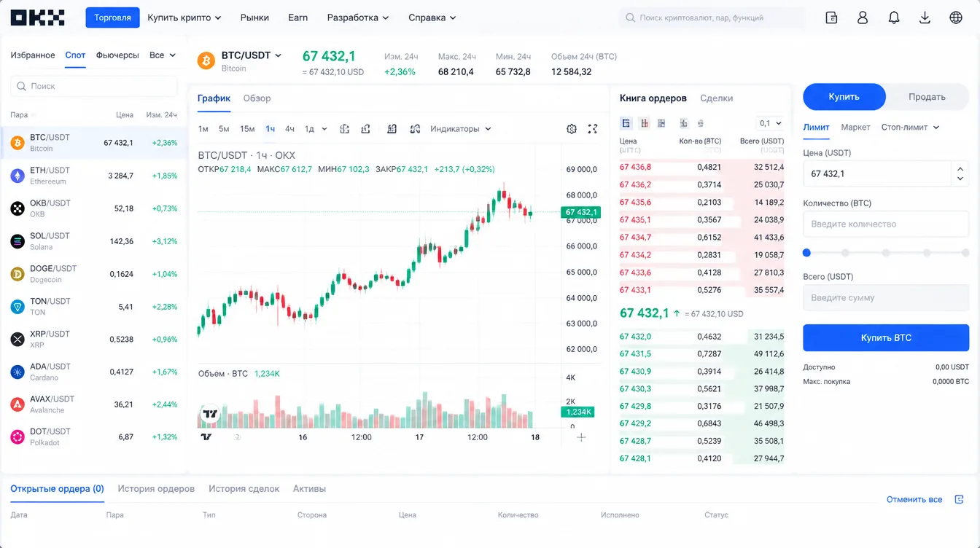Open notifications bell icon
Viewport: 980px width, 548px height.
click(894, 17)
